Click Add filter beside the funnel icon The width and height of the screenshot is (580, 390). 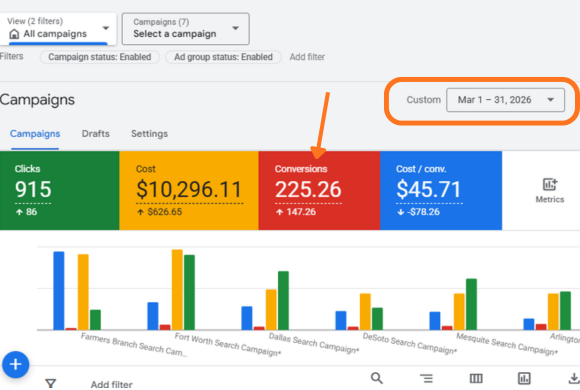pyautogui.click(x=112, y=384)
